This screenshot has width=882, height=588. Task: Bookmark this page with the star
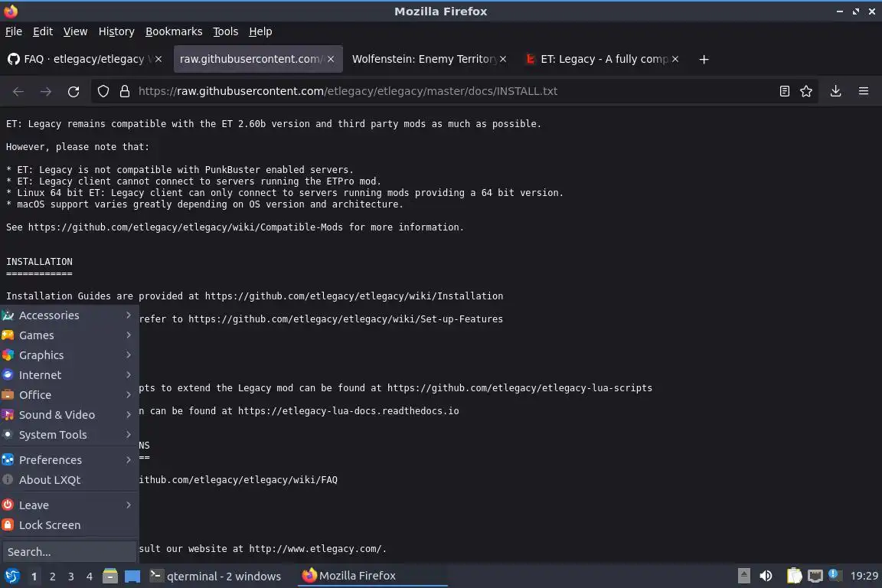pyautogui.click(x=806, y=91)
